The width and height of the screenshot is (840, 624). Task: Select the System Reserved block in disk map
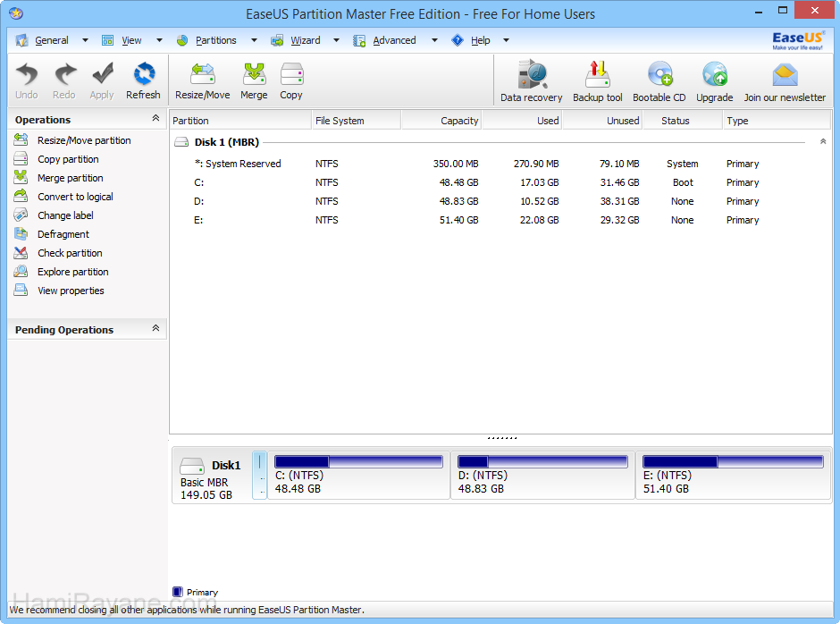click(x=259, y=476)
